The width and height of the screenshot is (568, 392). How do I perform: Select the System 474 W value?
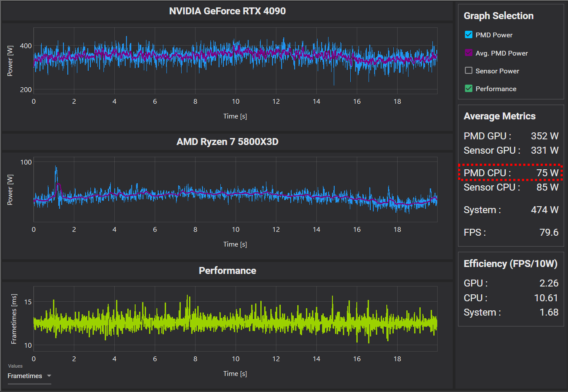coord(545,210)
